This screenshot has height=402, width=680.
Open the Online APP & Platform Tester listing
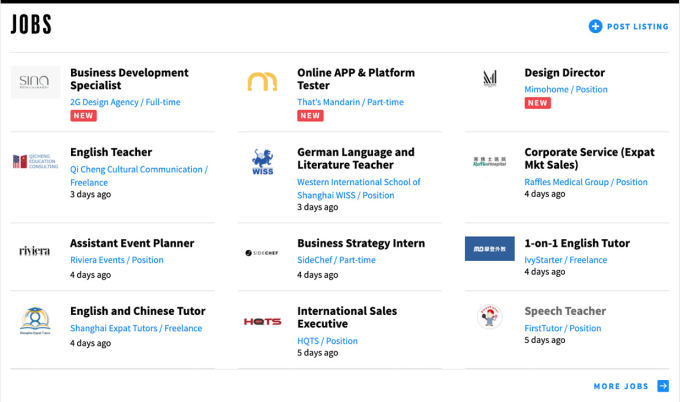(x=355, y=79)
